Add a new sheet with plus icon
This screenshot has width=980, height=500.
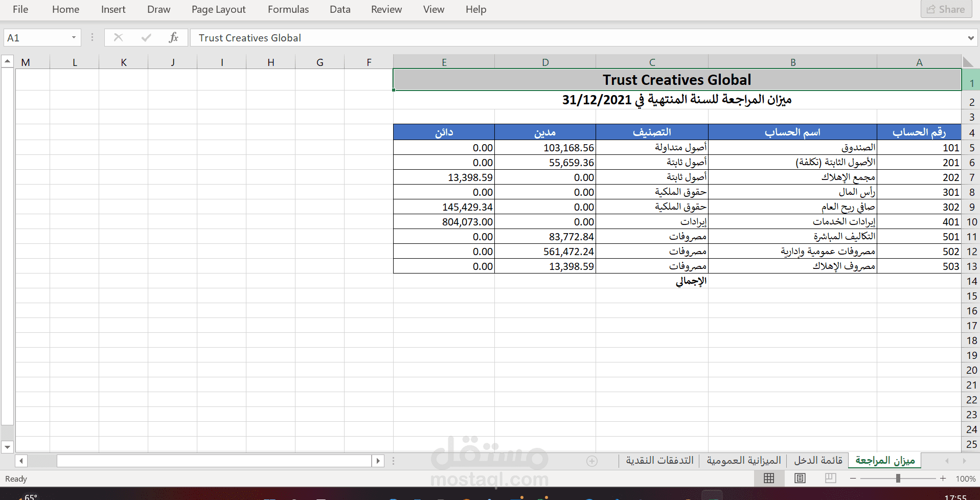click(592, 461)
